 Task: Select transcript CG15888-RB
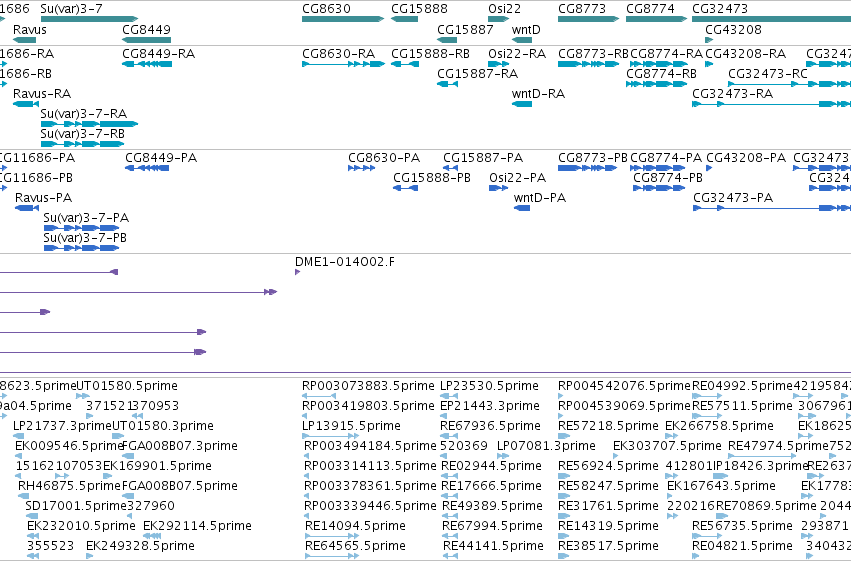pos(405,64)
